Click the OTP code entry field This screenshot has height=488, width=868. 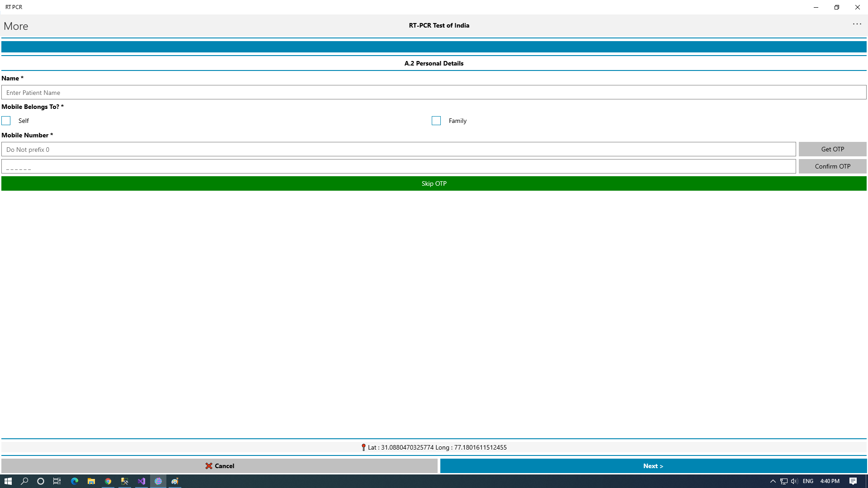point(398,166)
